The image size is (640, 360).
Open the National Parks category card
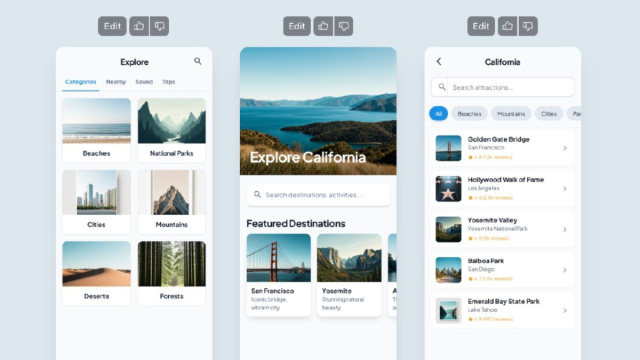tap(172, 130)
